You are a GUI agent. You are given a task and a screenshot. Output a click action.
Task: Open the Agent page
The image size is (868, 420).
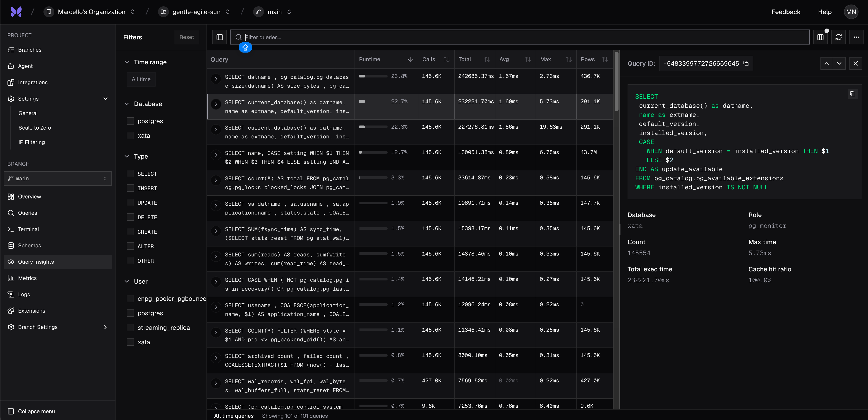pyautogui.click(x=58, y=66)
